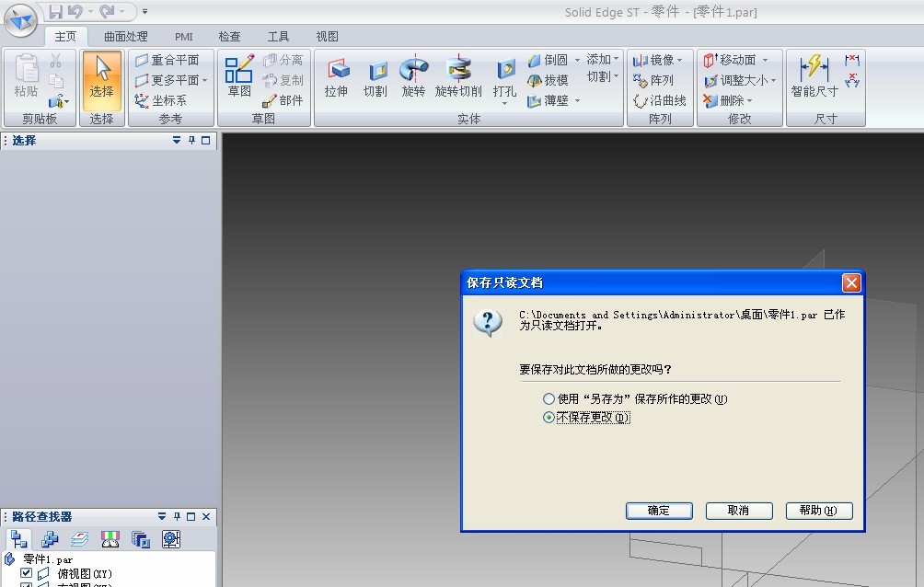Click the scissors cut icon
This screenshot has width=924, height=587.
[x=56, y=61]
